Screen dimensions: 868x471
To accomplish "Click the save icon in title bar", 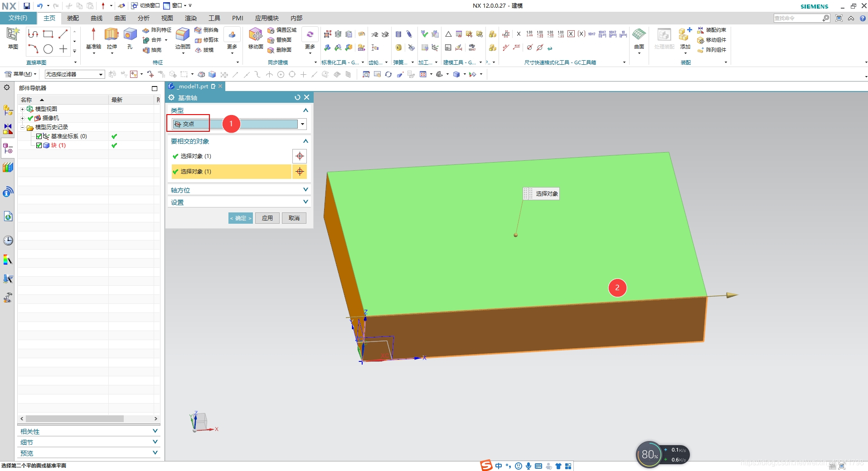I will pyautogui.click(x=27, y=6).
